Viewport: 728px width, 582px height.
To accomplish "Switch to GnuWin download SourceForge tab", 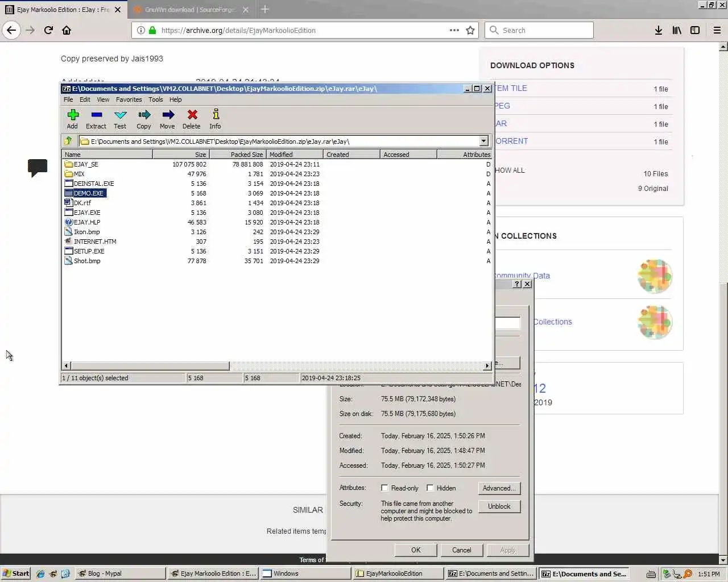I will pos(190,10).
